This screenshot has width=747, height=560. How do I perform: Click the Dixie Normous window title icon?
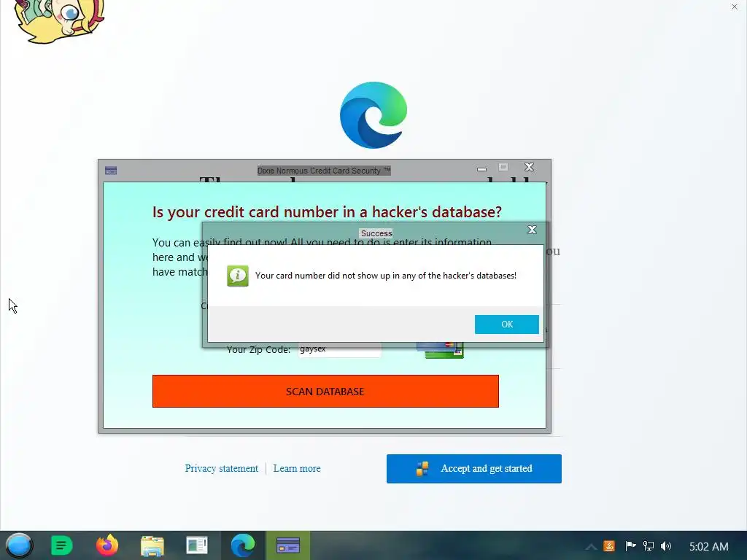(x=111, y=171)
